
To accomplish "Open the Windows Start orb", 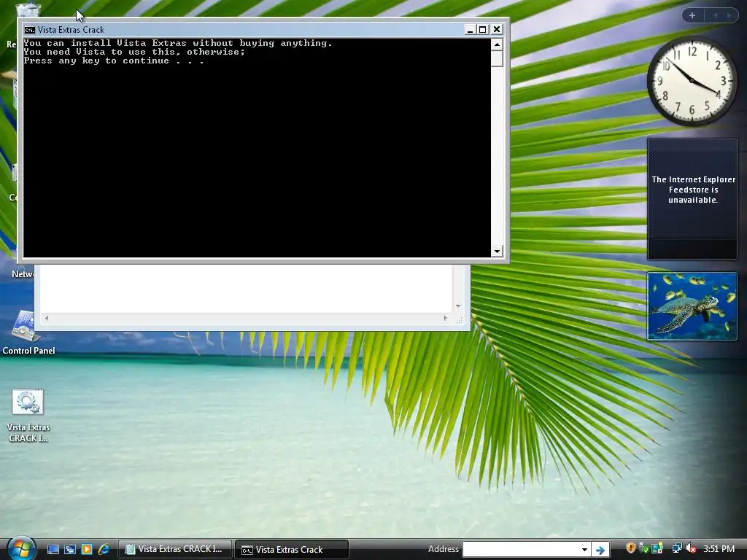I will 20,549.
